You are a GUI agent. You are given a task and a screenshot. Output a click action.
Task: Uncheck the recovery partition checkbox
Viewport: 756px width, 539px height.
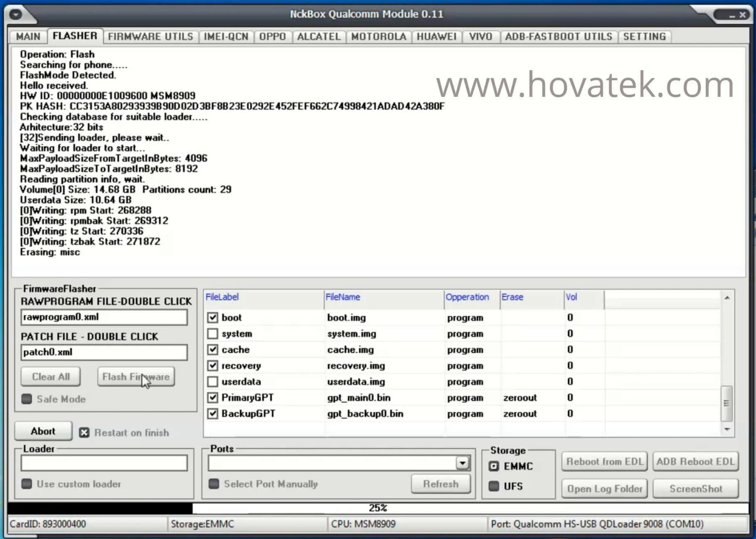click(212, 366)
